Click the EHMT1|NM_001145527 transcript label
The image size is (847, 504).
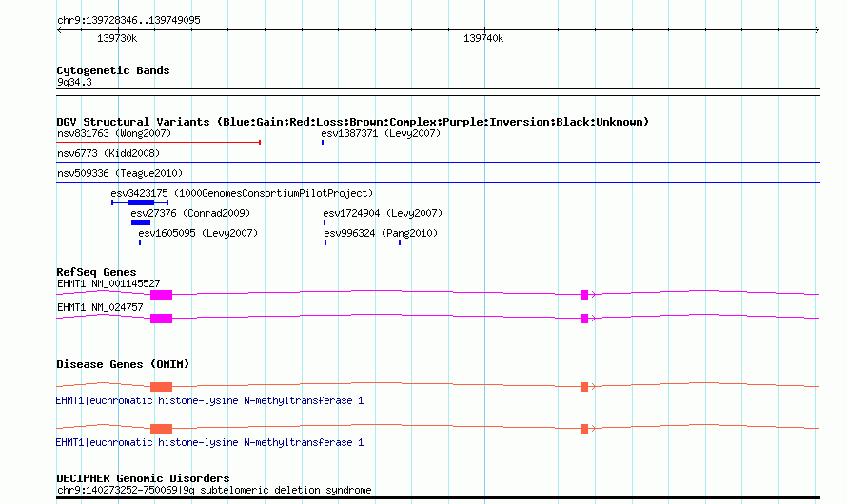click(108, 283)
